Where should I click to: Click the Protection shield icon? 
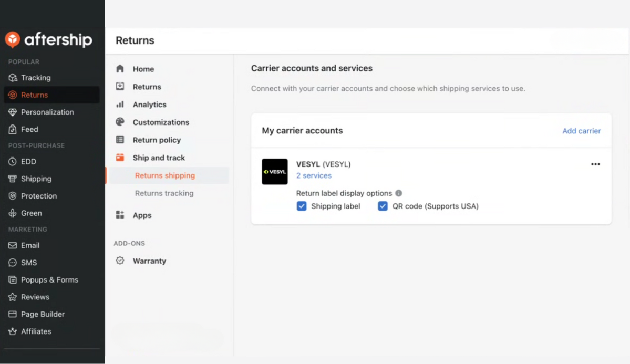click(13, 196)
